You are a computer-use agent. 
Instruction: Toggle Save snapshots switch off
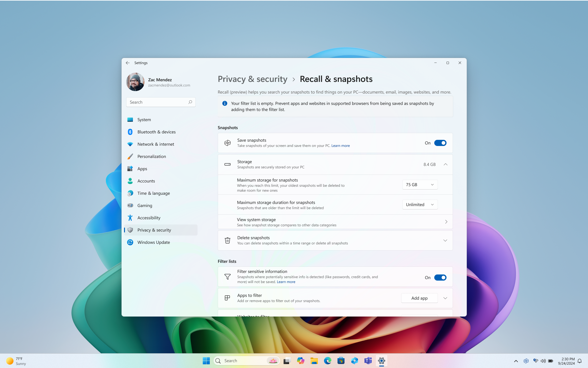coord(440,143)
